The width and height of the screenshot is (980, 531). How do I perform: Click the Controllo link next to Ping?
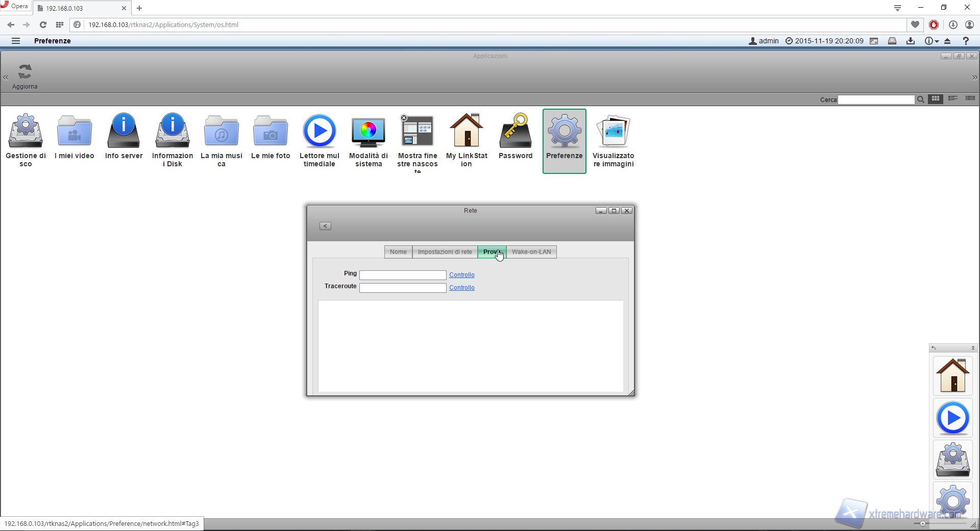[x=461, y=275]
